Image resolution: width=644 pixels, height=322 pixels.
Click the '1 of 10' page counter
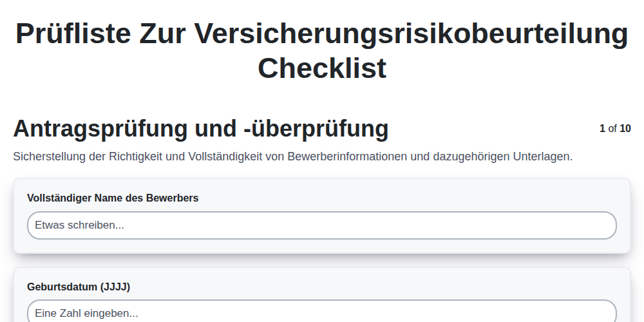coord(615,129)
